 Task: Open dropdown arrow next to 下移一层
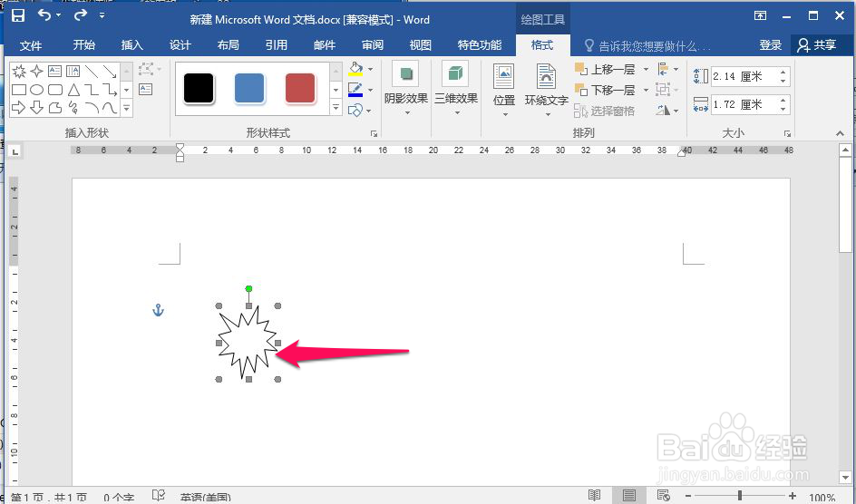point(646,90)
